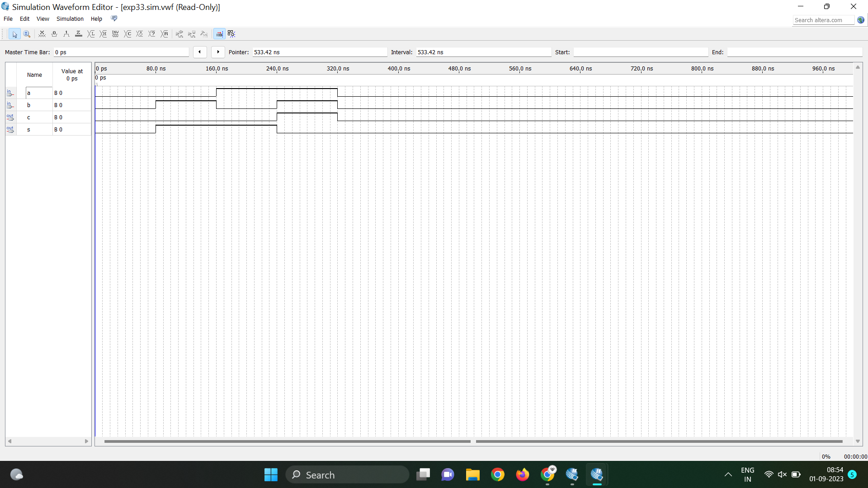This screenshot has height=488, width=868.
Task: Expand hidden icons in the system tray
Action: (x=728, y=474)
